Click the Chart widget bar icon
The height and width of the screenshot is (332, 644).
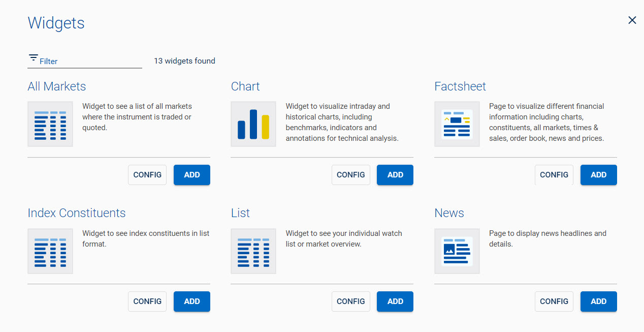pyautogui.click(x=253, y=124)
